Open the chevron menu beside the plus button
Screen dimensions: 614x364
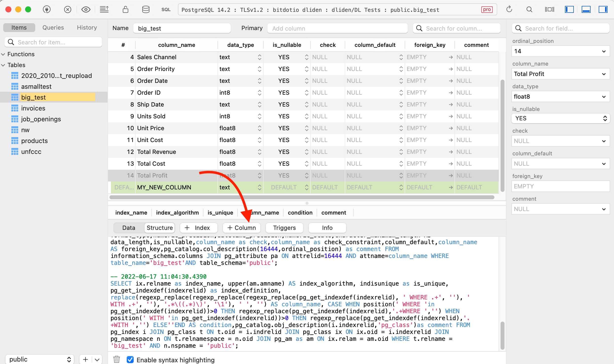(97, 360)
